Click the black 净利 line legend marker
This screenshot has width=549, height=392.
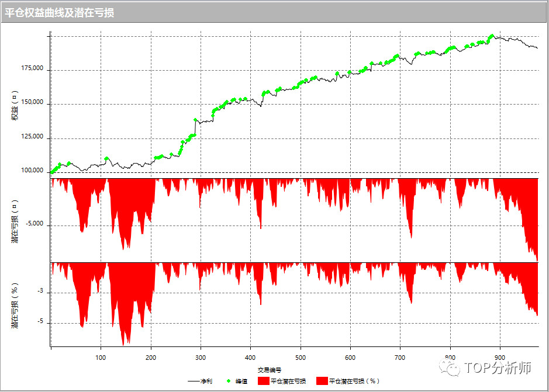point(194,381)
